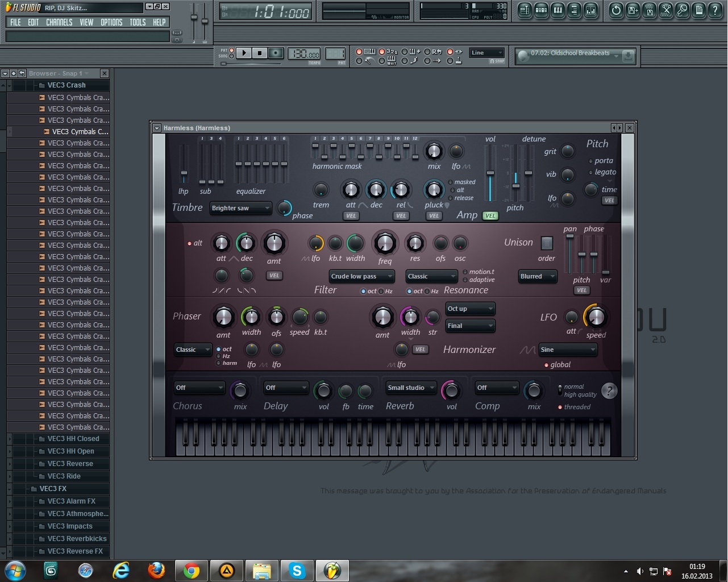
Task: Click the stop button in transport
Action: (x=260, y=53)
